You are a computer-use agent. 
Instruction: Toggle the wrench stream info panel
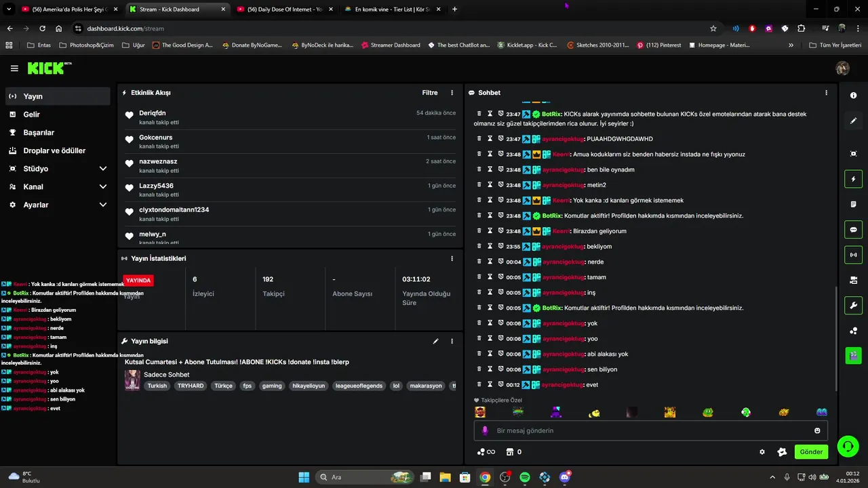[853, 305]
